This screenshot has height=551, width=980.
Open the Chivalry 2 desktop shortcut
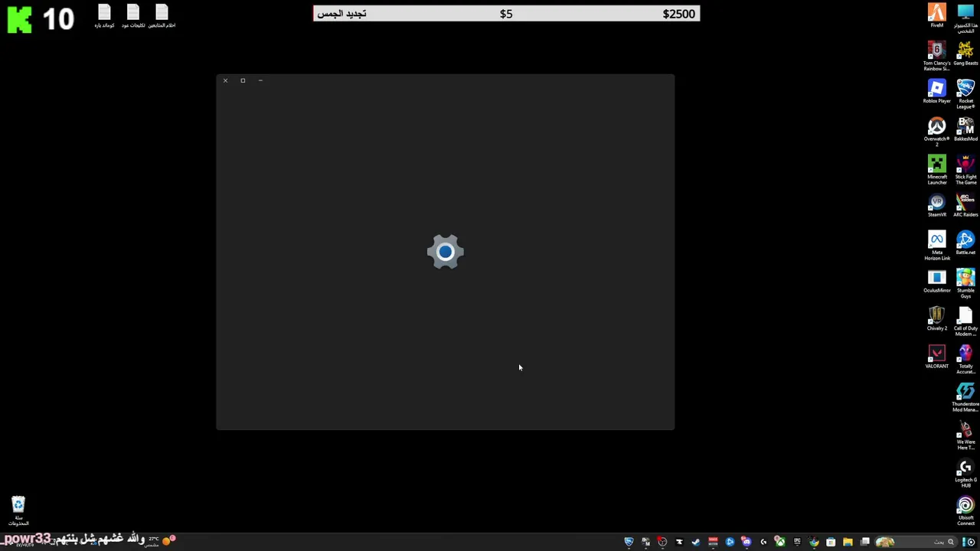(x=937, y=318)
